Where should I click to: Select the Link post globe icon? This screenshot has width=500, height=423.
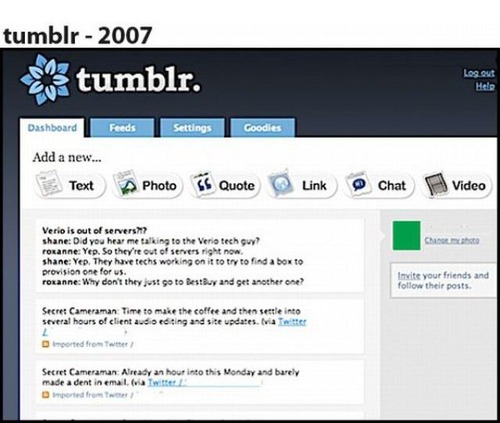tap(280, 183)
